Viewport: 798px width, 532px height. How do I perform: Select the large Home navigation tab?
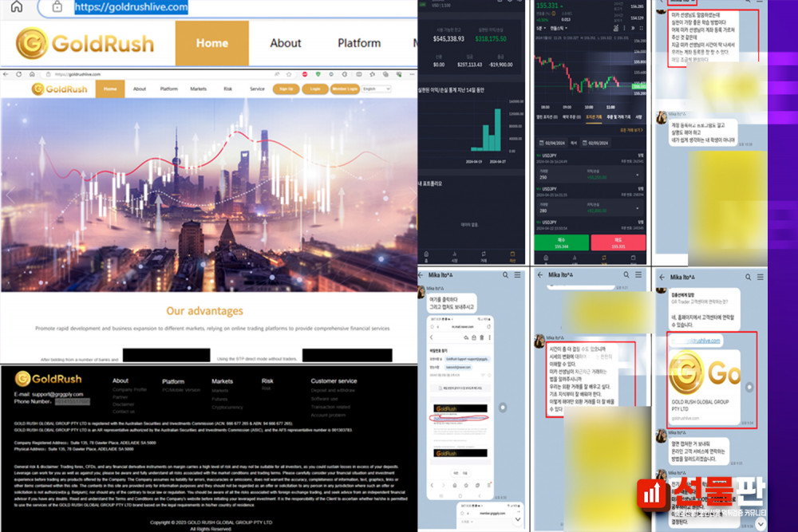point(211,43)
